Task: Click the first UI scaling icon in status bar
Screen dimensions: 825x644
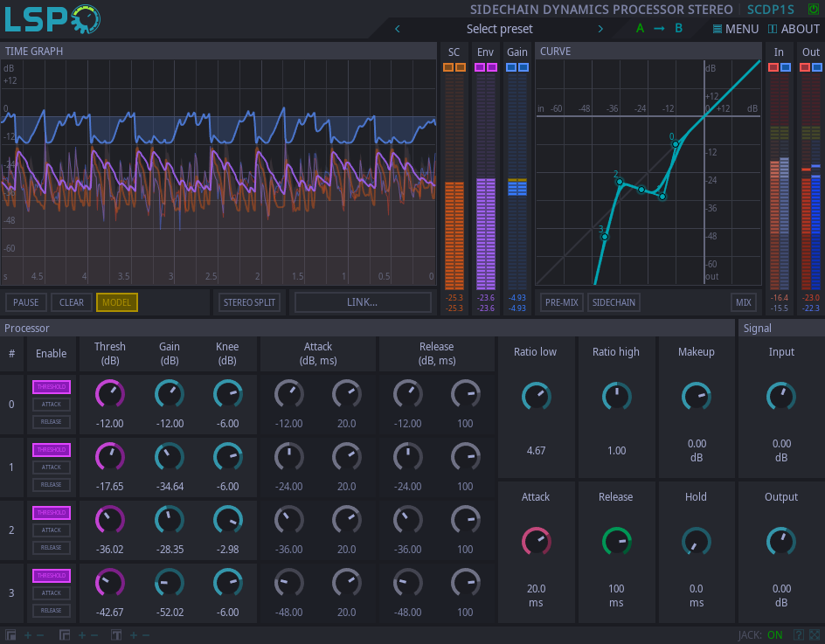Action: coord(10,635)
